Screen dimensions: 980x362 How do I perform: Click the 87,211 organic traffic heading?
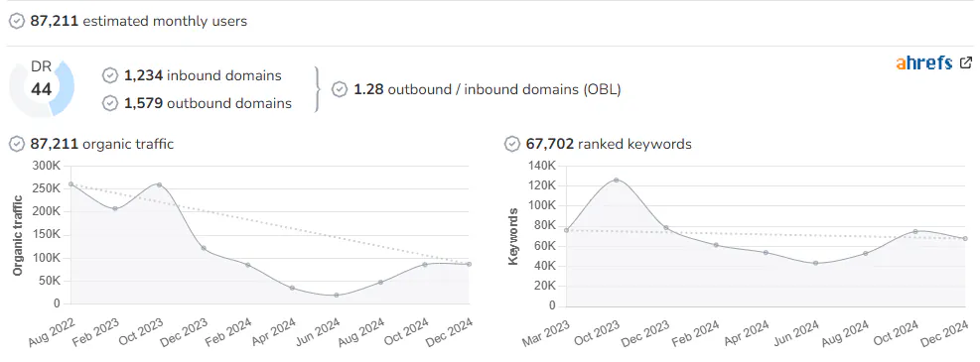[x=102, y=144]
